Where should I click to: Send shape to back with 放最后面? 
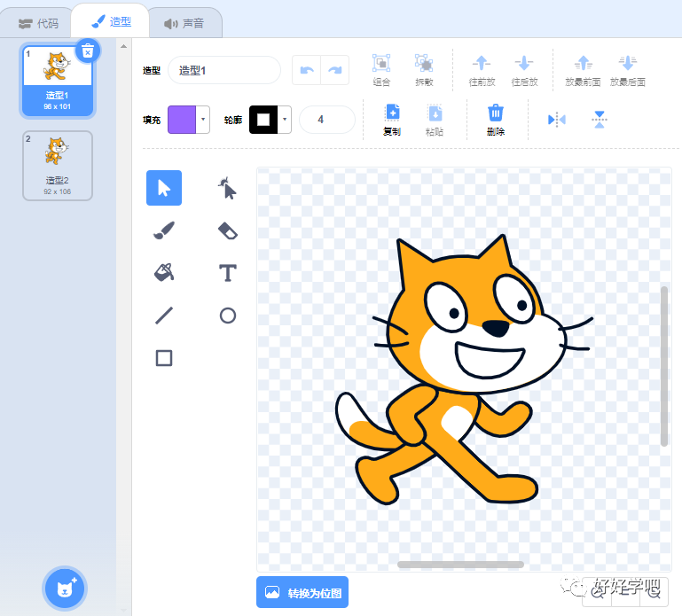click(628, 70)
